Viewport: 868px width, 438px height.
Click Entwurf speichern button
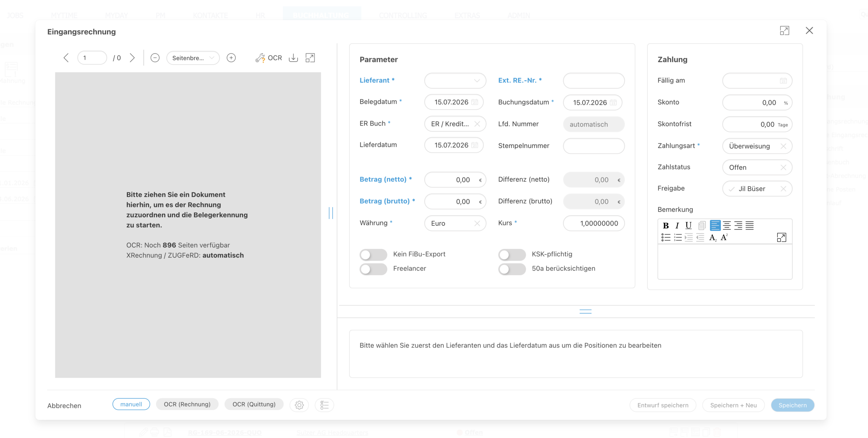663,405
